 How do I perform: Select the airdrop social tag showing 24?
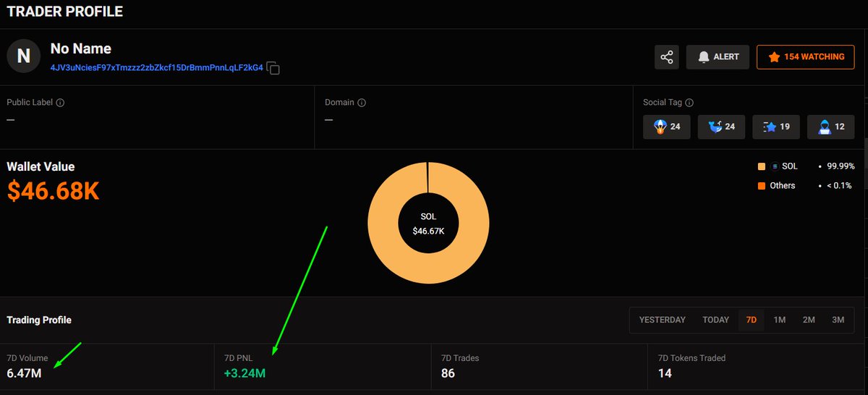click(x=667, y=127)
